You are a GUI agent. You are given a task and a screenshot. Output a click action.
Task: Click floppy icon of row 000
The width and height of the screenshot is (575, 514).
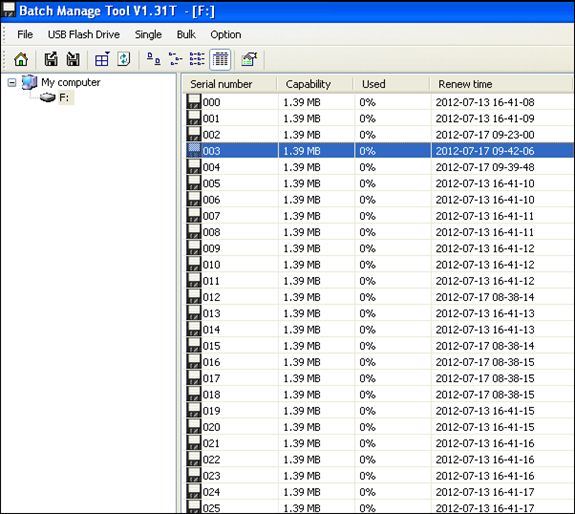tap(194, 102)
